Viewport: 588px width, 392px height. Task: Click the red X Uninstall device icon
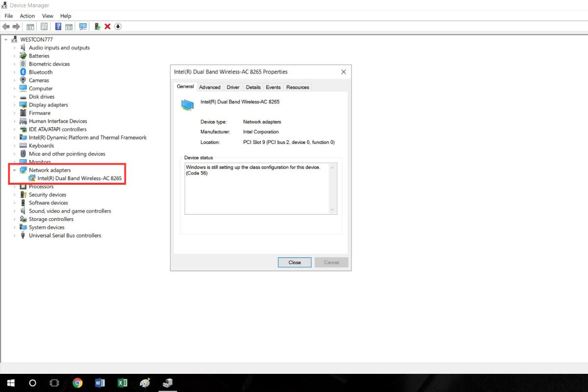point(107,26)
